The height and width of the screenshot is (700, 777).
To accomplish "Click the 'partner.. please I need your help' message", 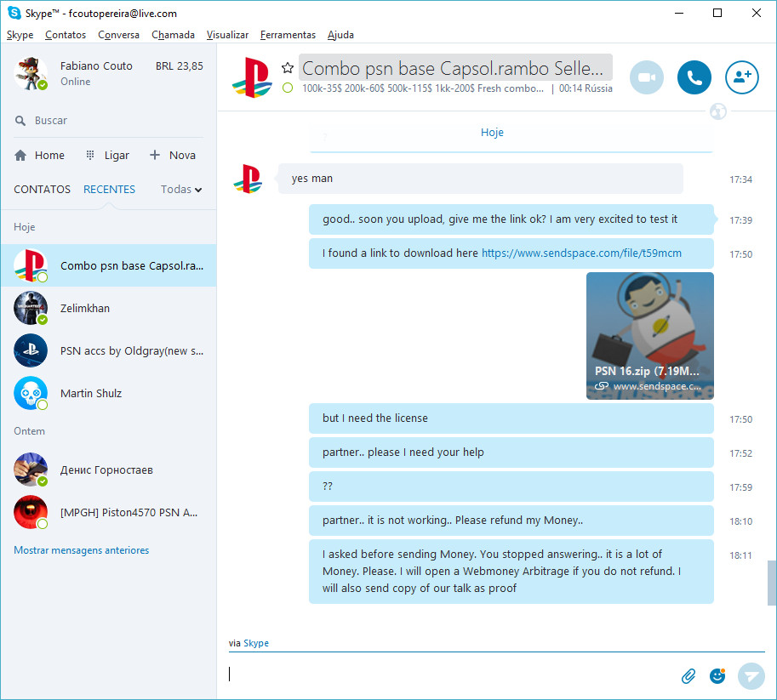I will point(511,452).
